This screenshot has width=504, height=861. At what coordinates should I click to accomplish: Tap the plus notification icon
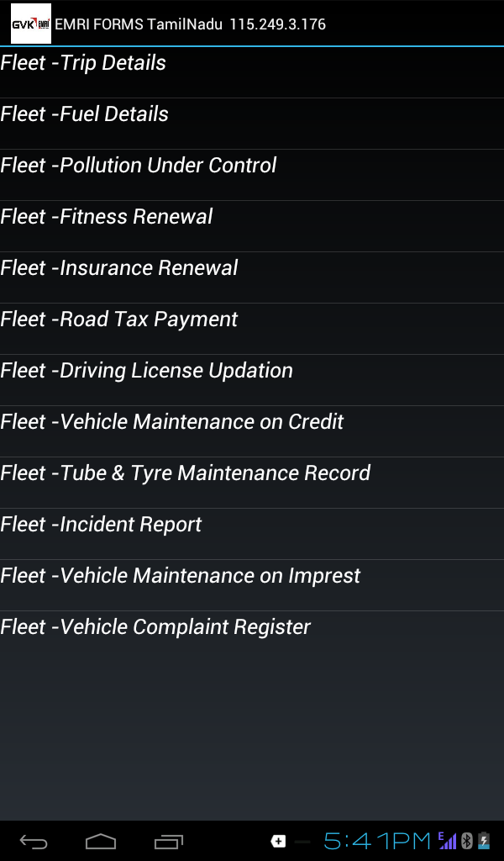tap(278, 841)
